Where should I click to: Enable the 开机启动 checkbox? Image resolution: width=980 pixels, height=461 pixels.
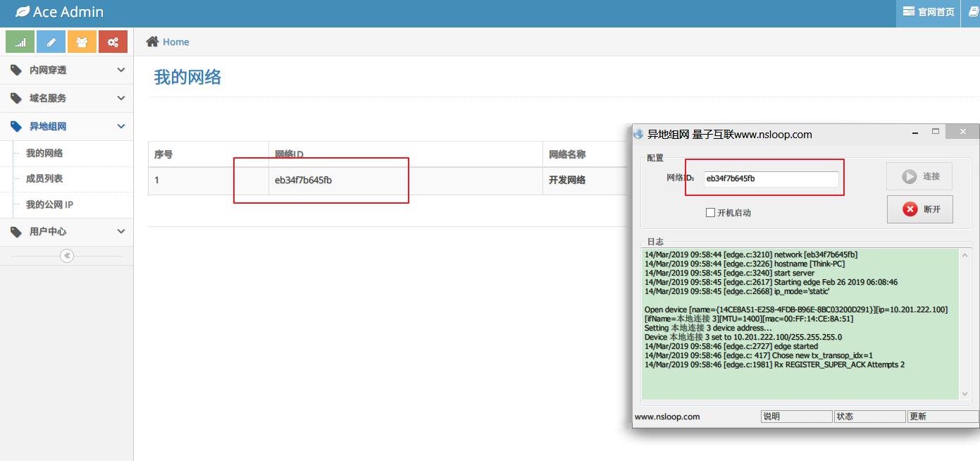tap(710, 213)
